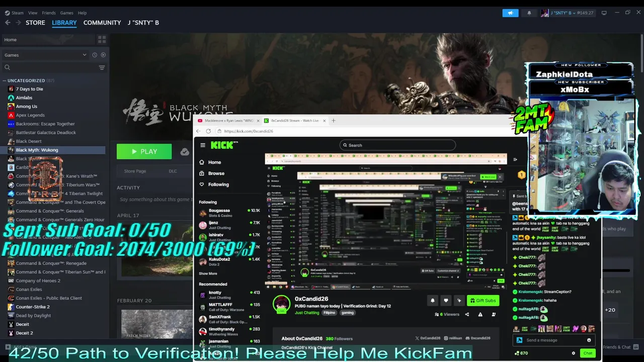
Task: Open the PATCH NOTES news thumbnail
Action: [156, 323]
